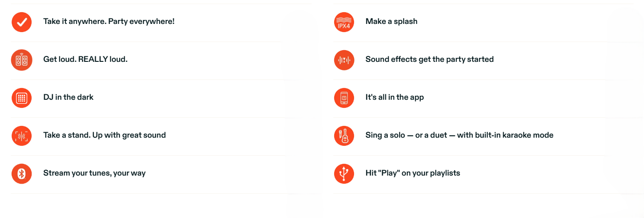
Task: Expand "Stream your tunes, your way" item
Action: pos(94,173)
